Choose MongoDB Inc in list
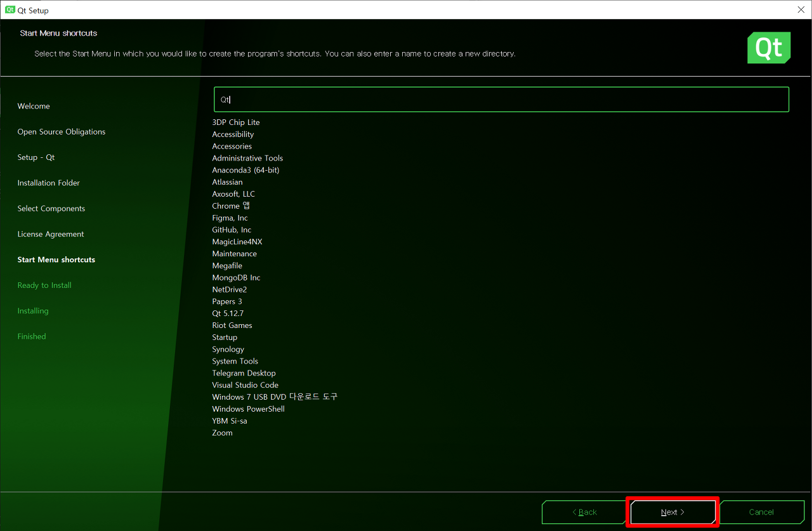812x531 pixels. (236, 278)
